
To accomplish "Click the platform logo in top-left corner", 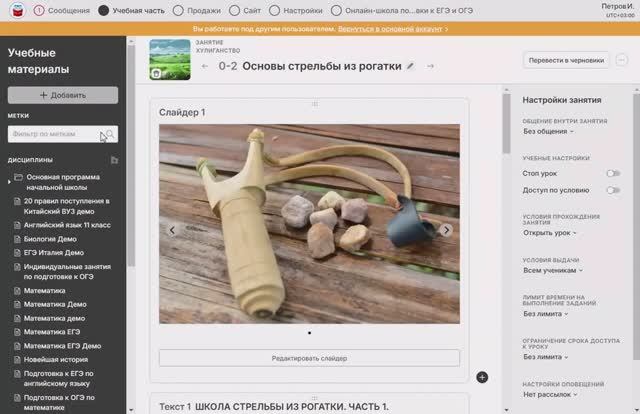I will click(x=12, y=10).
